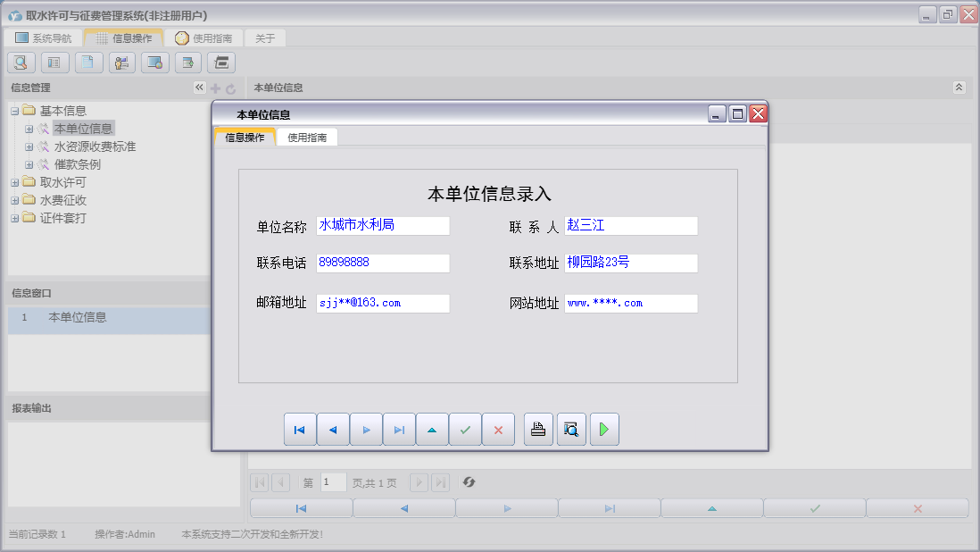Cancel editing with the red X icon
Image resolution: width=980 pixels, height=552 pixels.
point(498,430)
